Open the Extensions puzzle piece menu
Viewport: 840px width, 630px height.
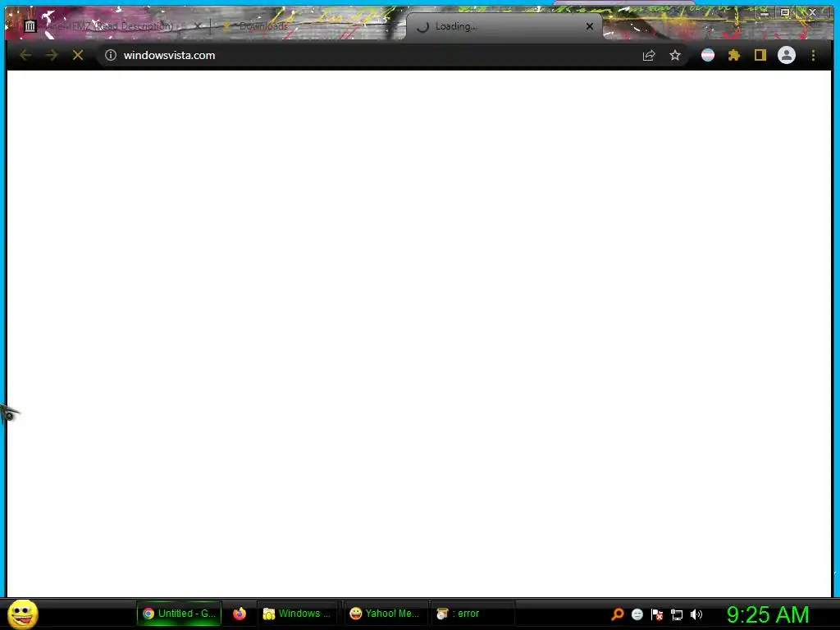(x=734, y=55)
